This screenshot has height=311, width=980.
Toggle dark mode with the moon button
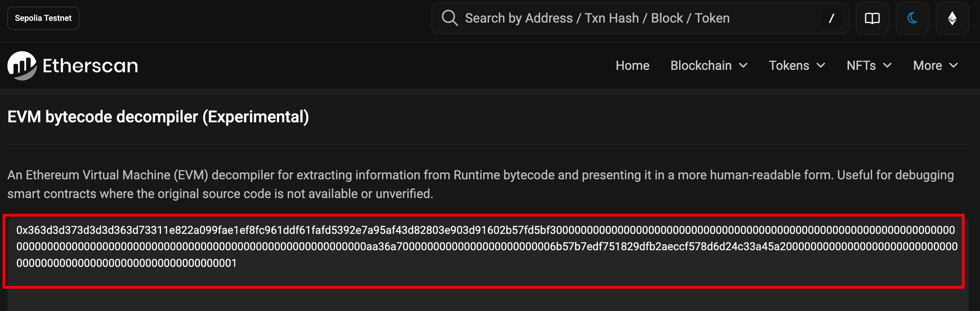click(x=912, y=18)
